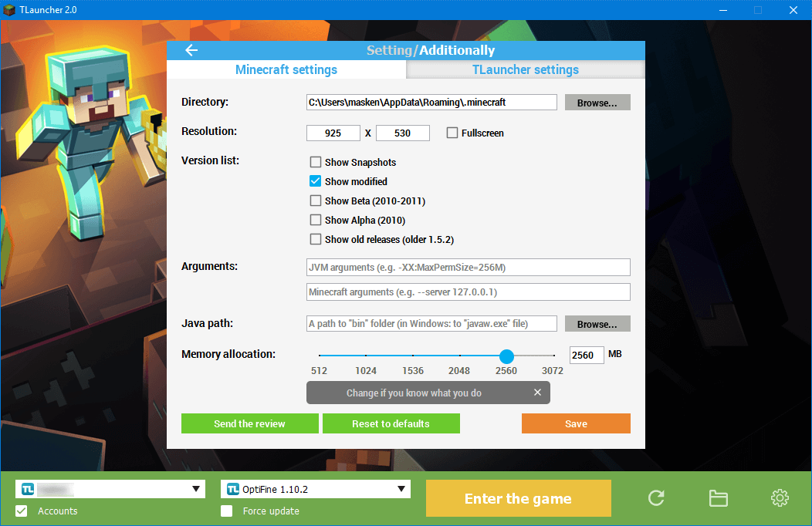The width and height of the screenshot is (812, 526).
Task: Click the back arrow in settings header
Action: [191, 50]
